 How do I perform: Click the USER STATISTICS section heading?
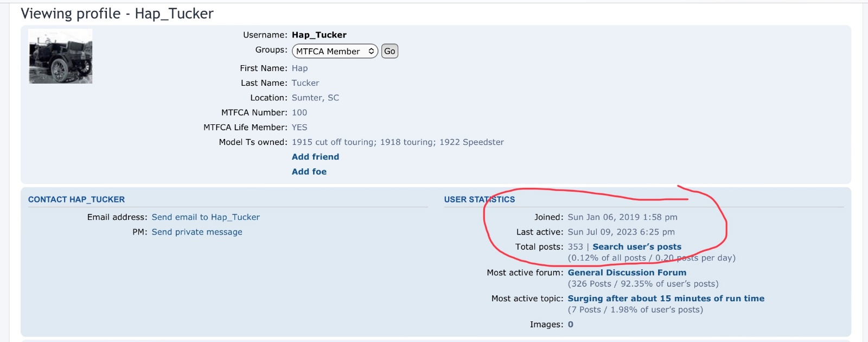(x=480, y=199)
